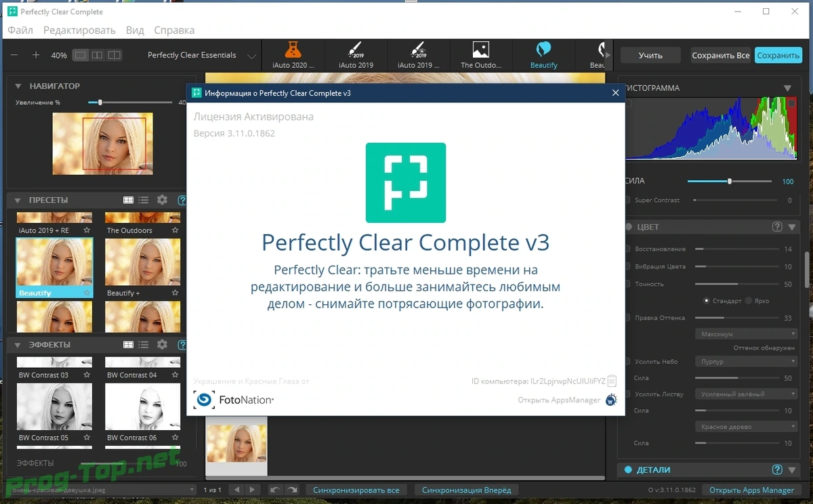Apply the iAuto 2020 flask preset

point(293,55)
